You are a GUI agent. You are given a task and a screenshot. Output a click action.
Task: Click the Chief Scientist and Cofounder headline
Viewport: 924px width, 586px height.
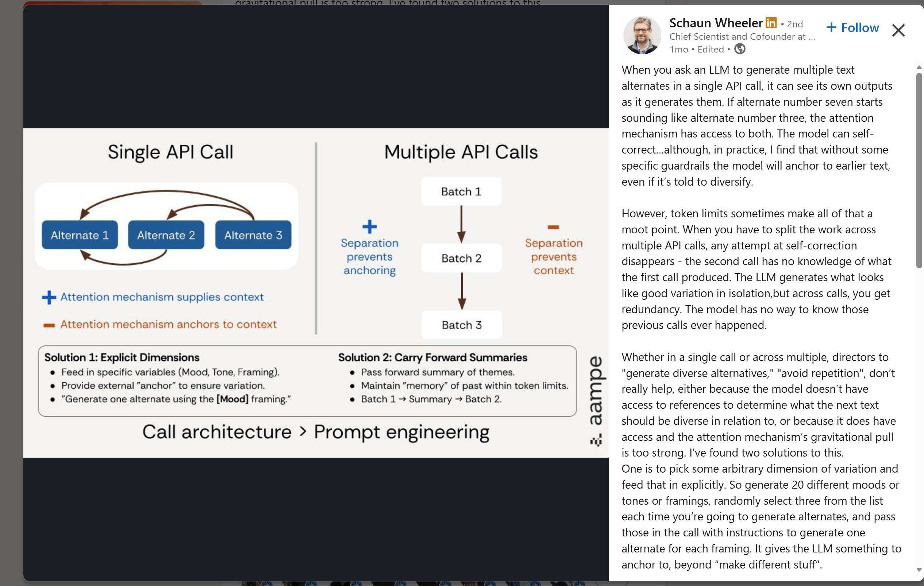coord(741,36)
